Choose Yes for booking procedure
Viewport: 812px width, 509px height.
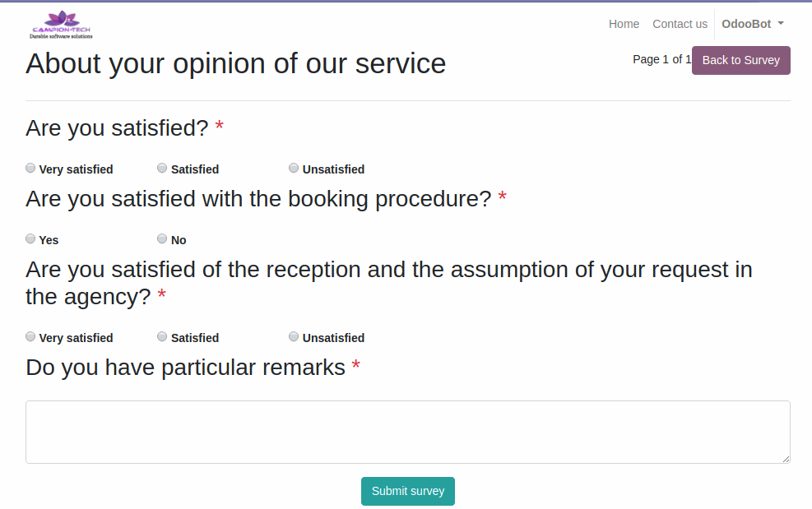point(30,238)
